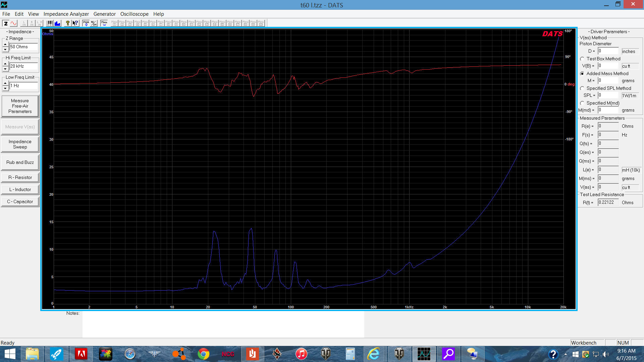Open Google Chrome from the taskbar
Viewport: 644px width, 362px height.
(203, 354)
